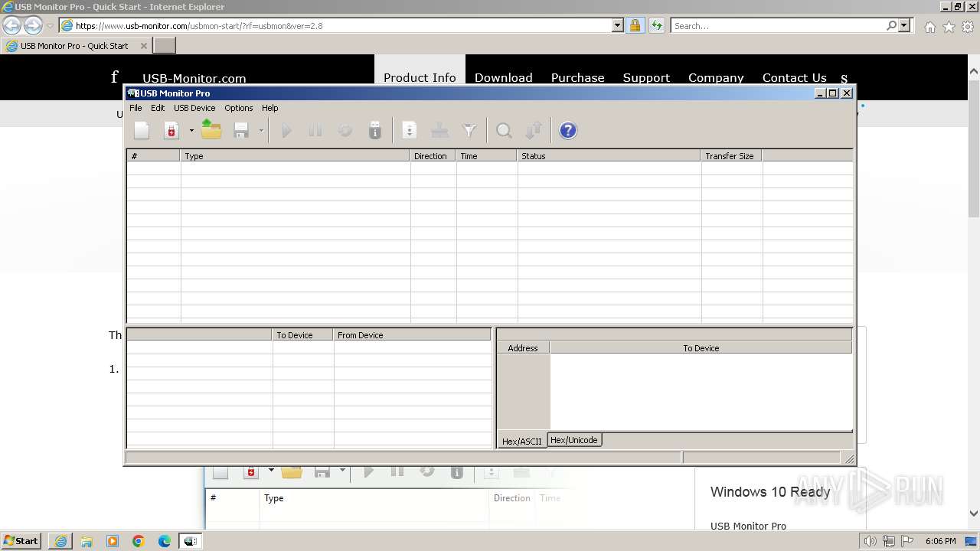Expand the search provider dropdown arrow
The image size is (980, 551).
pyautogui.click(x=905, y=25)
